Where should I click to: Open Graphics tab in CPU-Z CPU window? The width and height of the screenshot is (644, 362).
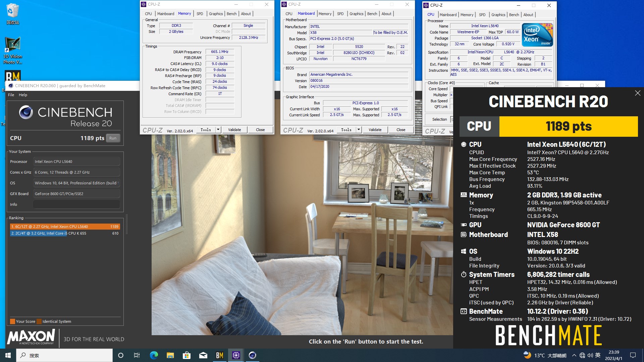click(x=498, y=15)
